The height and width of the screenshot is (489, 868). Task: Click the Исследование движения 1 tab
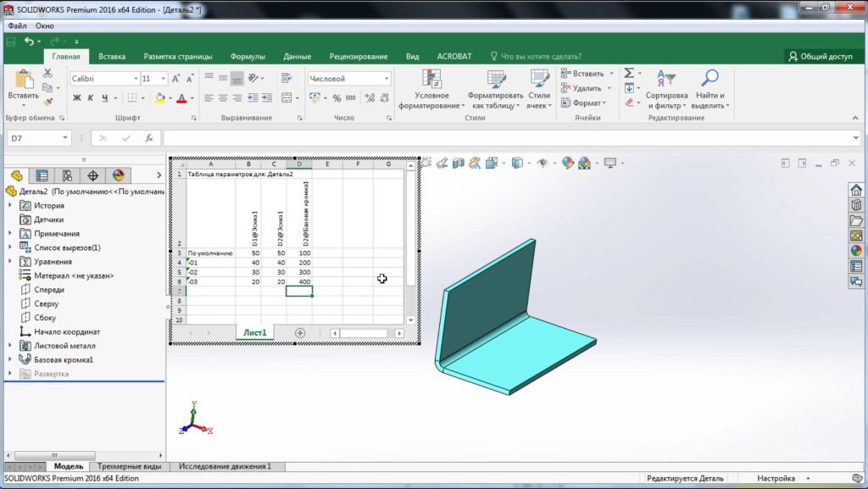click(225, 466)
